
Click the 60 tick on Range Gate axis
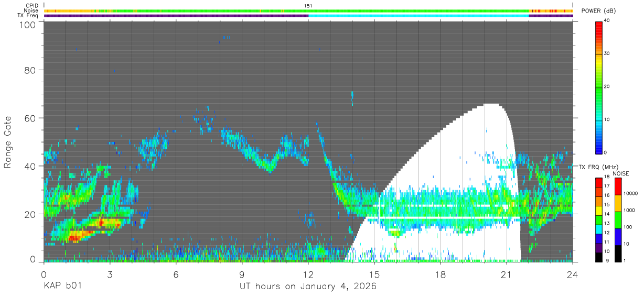pos(29,118)
